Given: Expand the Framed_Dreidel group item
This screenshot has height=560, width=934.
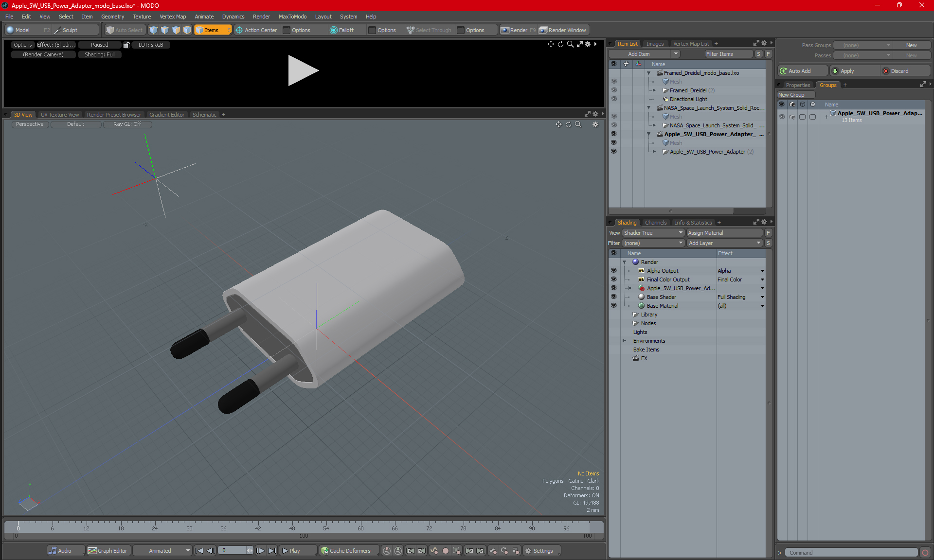Looking at the screenshot, I should tap(654, 90).
